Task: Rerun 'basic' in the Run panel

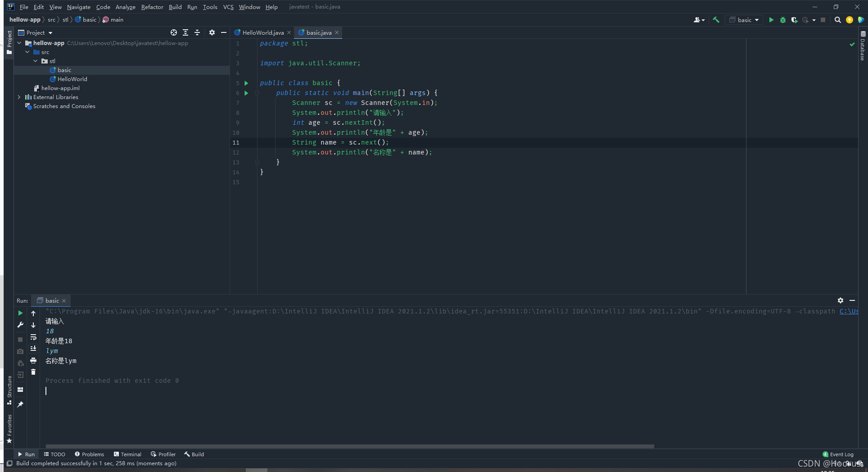Action: coord(20,313)
